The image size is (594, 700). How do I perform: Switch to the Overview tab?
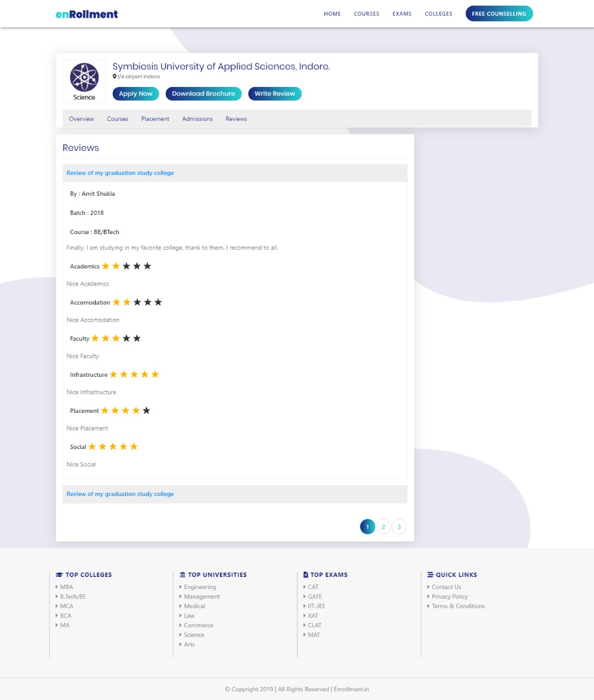pos(81,119)
